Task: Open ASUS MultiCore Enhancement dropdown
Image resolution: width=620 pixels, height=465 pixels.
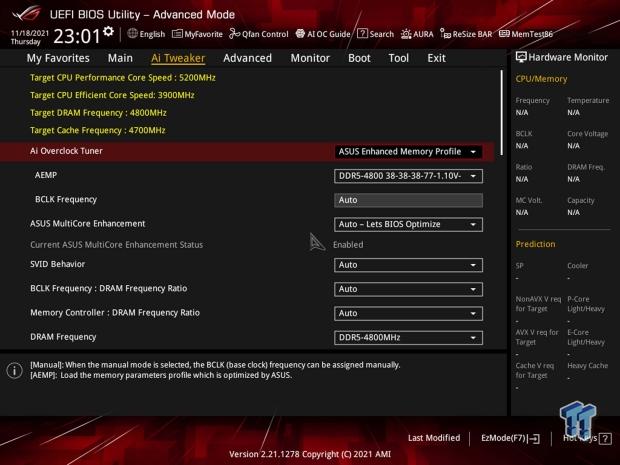Action: 408,224
